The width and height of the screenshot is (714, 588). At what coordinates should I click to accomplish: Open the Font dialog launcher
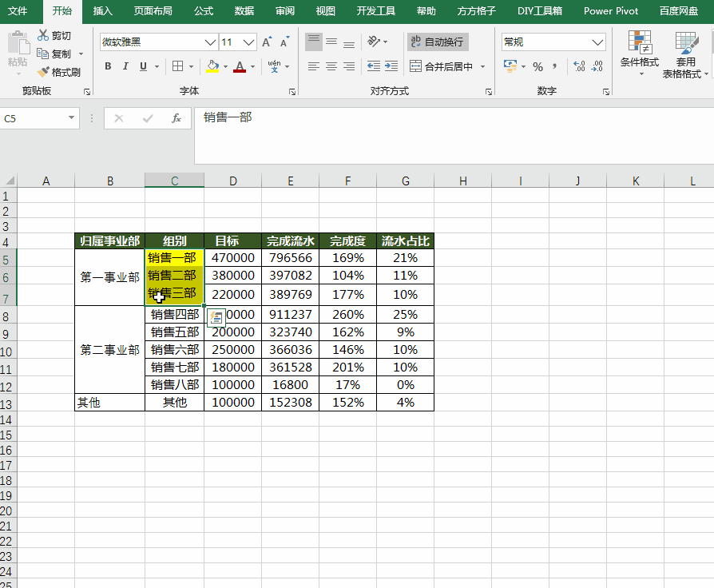[x=292, y=92]
